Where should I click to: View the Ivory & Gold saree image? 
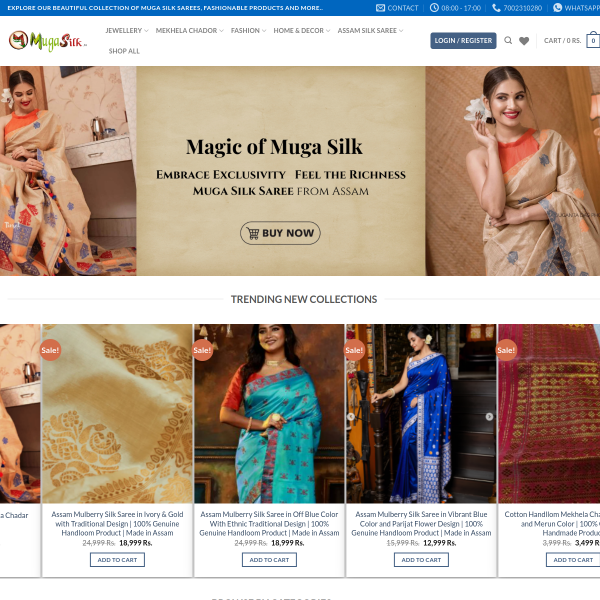click(x=117, y=414)
